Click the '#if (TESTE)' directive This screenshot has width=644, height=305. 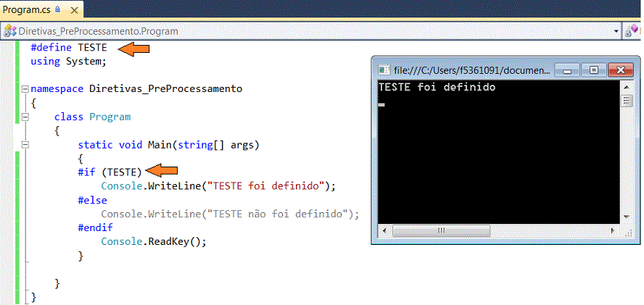(x=110, y=172)
